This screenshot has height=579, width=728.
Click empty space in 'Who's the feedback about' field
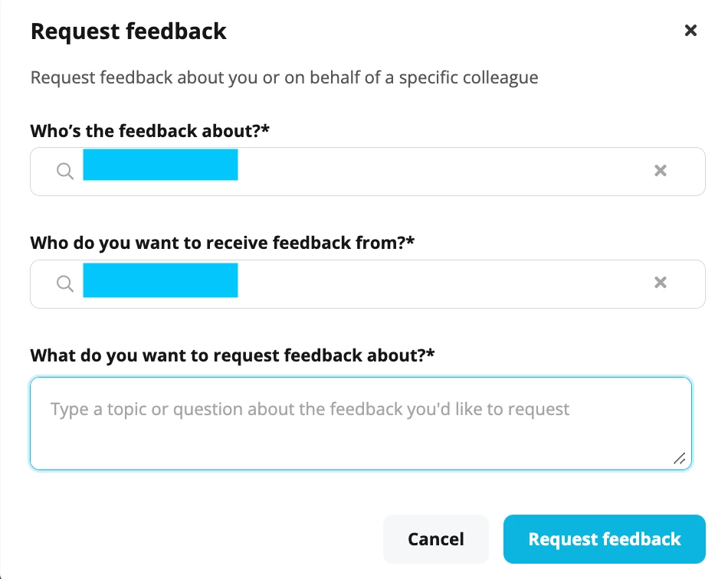pos(441,172)
